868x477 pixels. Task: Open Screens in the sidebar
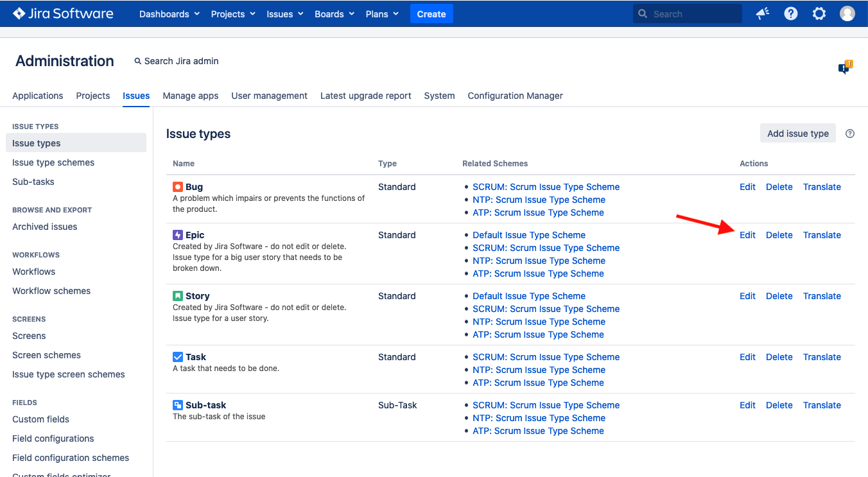click(29, 336)
